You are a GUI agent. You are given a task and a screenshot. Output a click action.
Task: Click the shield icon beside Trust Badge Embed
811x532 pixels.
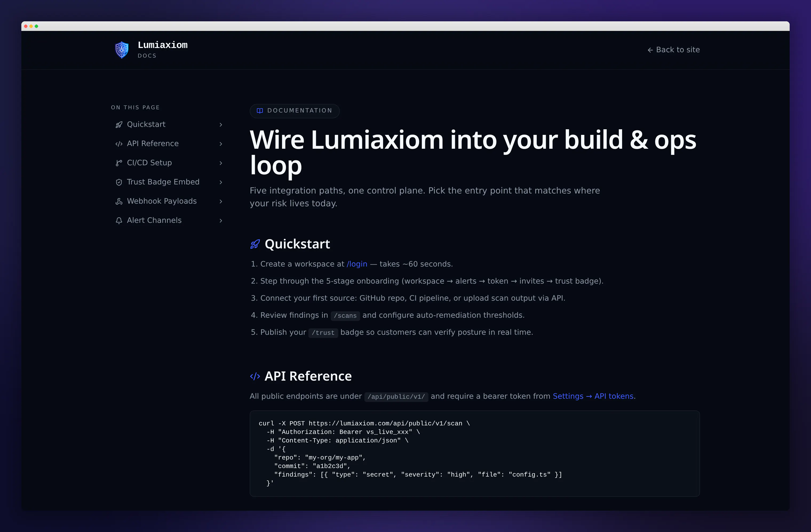pyautogui.click(x=119, y=182)
